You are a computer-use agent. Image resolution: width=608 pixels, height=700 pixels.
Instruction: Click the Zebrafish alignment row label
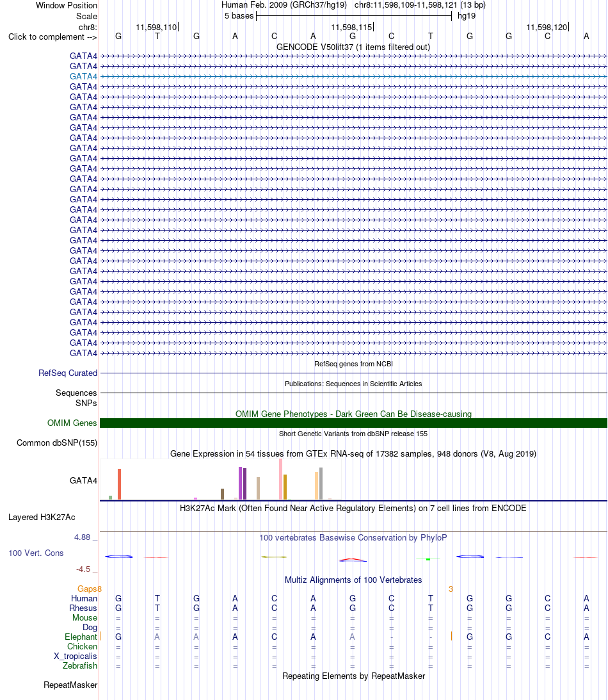coord(80,665)
